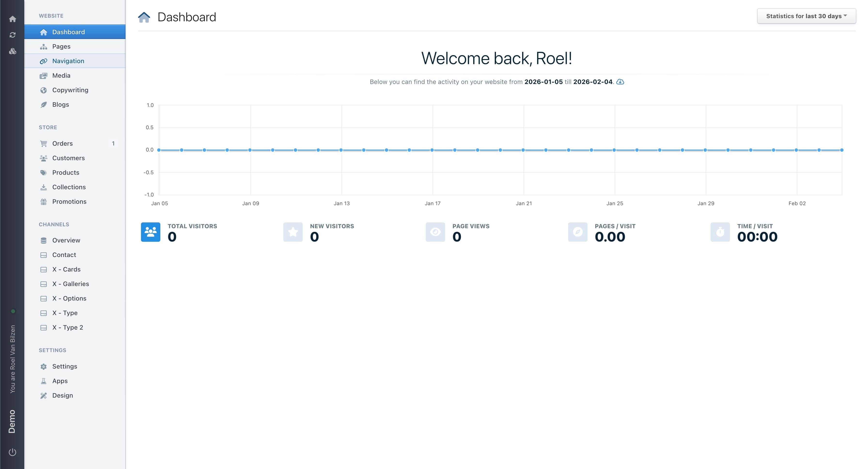Click the cloud download icon beside date range
The width and height of the screenshot is (868, 469).
(620, 82)
